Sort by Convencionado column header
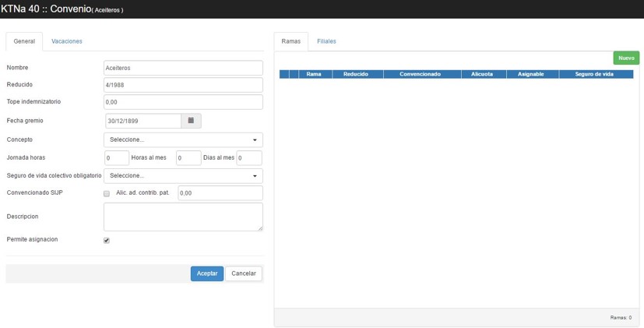The width and height of the screenshot is (644, 328). [x=420, y=74]
